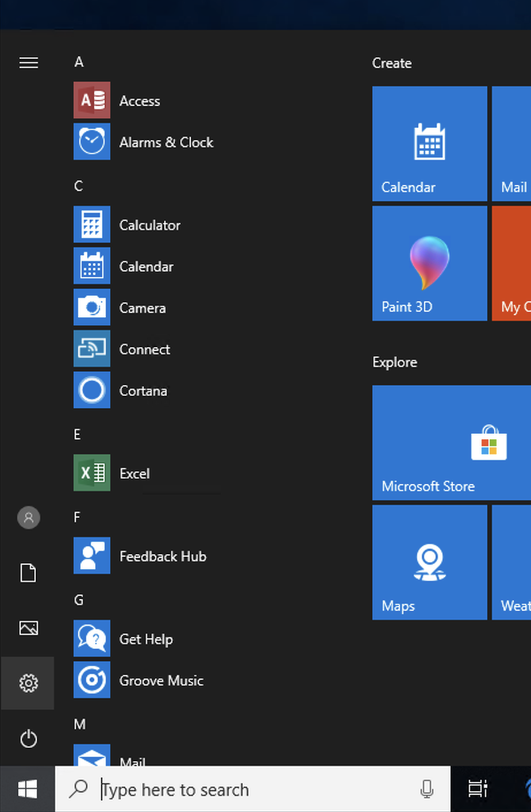Type here to search input field

point(253,789)
